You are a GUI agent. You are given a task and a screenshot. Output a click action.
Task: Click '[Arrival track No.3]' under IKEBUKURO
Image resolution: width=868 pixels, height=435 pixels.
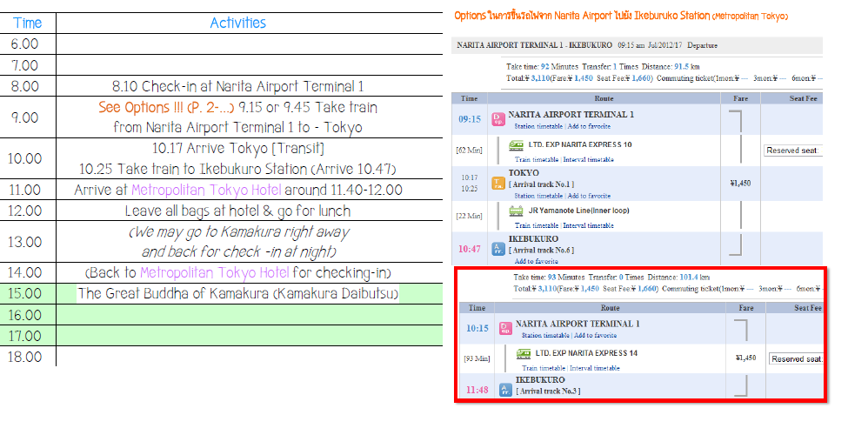[548, 391]
